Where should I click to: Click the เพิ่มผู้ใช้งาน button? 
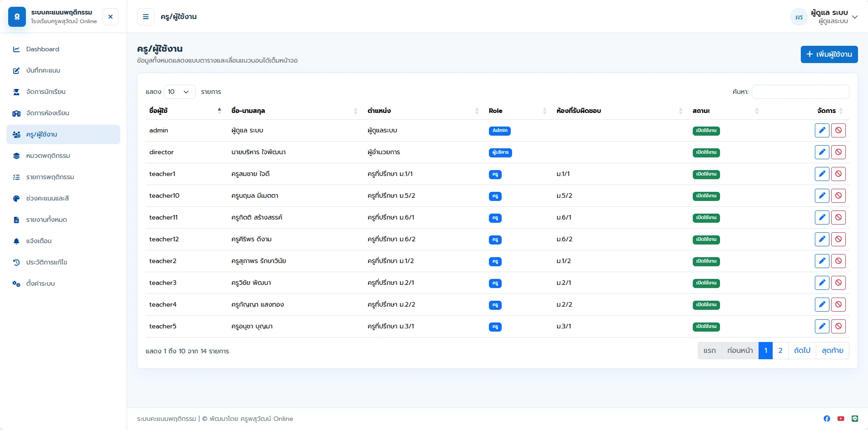tap(829, 54)
